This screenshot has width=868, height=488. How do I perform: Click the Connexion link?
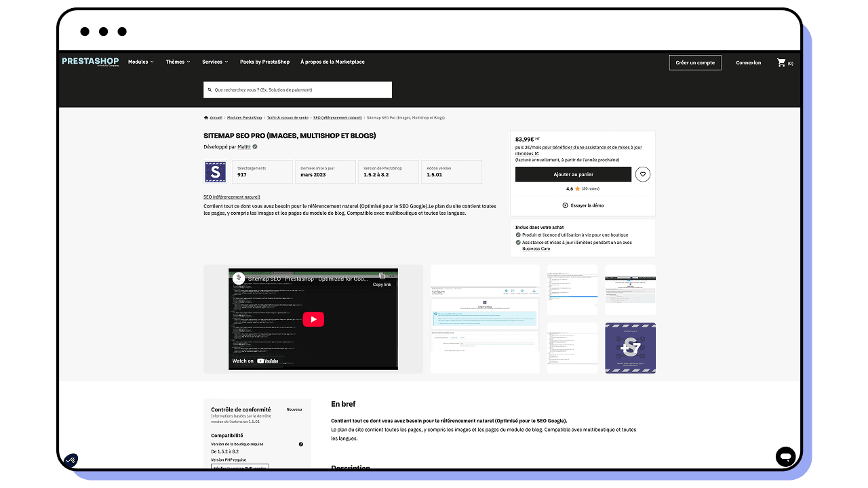click(x=748, y=62)
